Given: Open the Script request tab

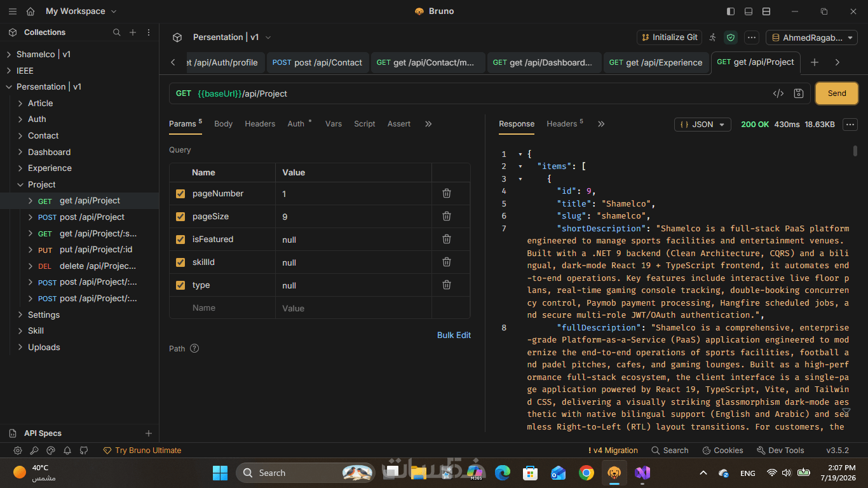Looking at the screenshot, I should (x=365, y=124).
